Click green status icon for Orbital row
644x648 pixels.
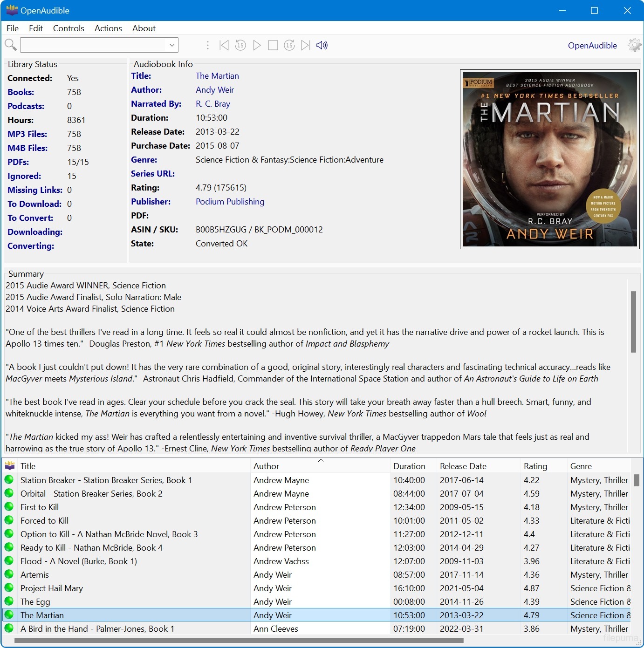tap(9, 493)
